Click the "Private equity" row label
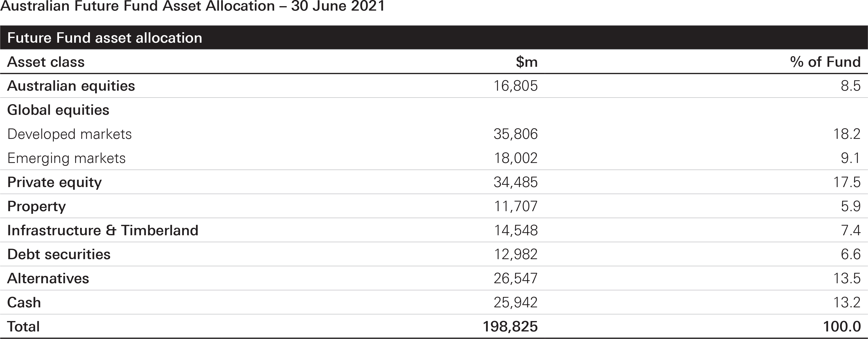This screenshot has height=339, width=868. coord(54,182)
